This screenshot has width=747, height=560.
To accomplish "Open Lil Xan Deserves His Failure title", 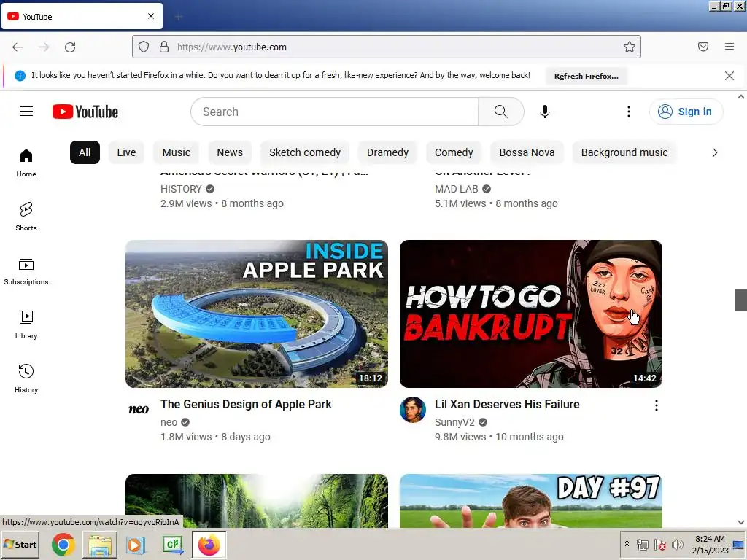I will tap(507, 404).
